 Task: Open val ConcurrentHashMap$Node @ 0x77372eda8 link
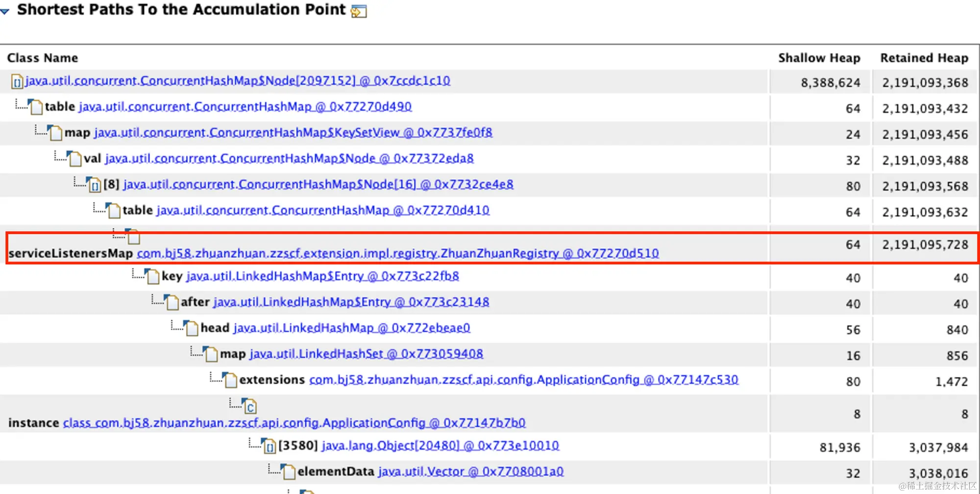click(x=289, y=159)
